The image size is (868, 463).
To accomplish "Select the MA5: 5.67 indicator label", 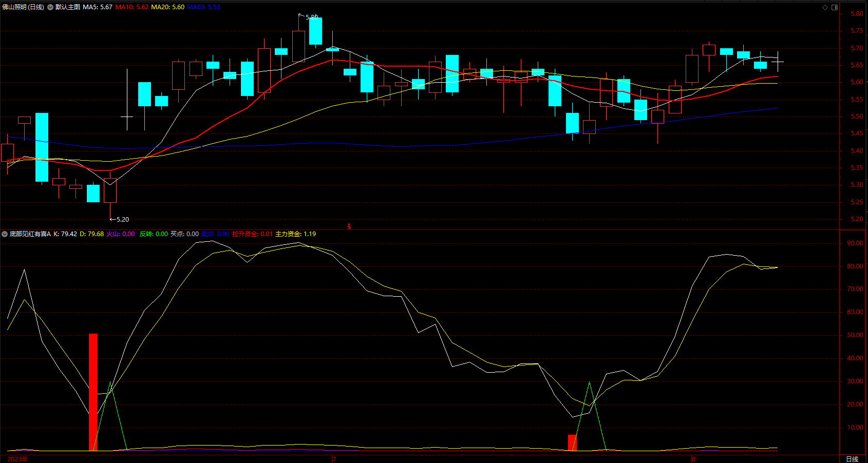I will (98, 7).
